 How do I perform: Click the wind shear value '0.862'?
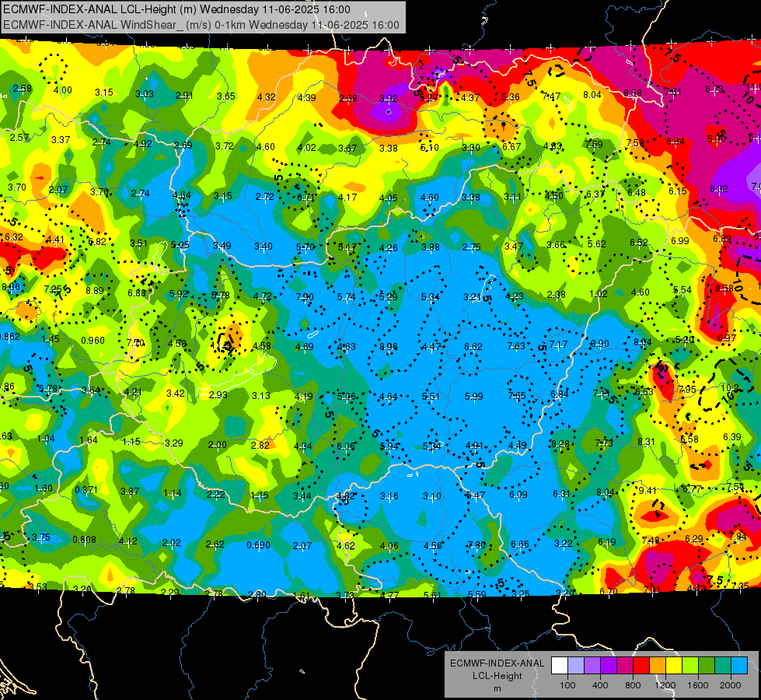pyautogui.click(x=9, y=336)
